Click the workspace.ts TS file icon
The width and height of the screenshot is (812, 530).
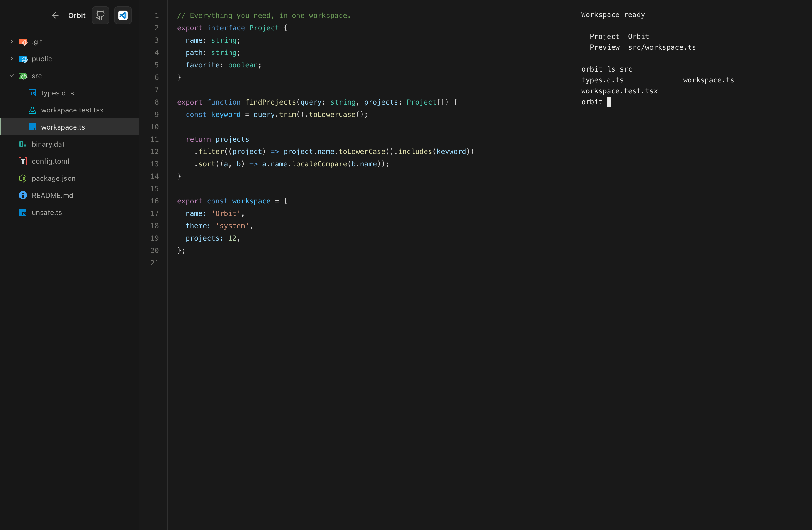[x=32, y=127]
